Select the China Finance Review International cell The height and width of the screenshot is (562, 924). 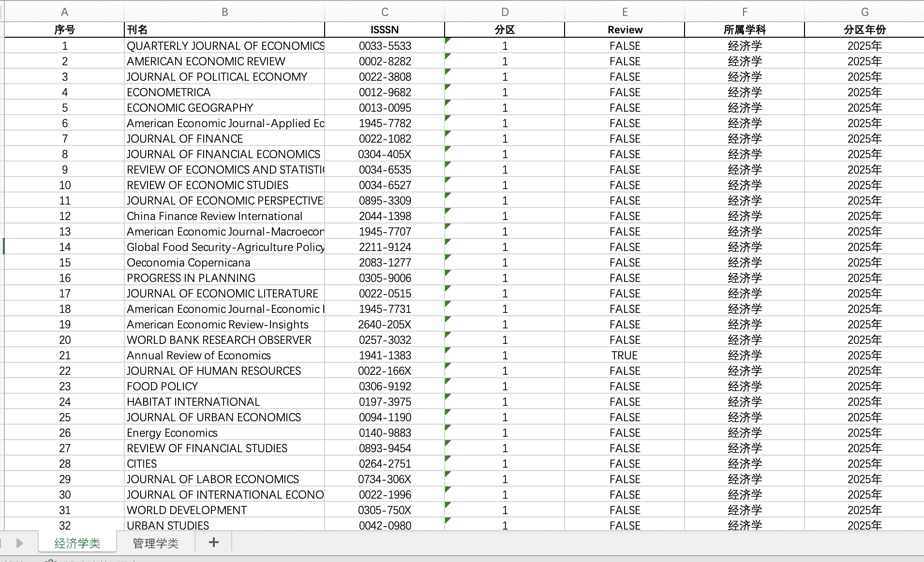[224, 216]
